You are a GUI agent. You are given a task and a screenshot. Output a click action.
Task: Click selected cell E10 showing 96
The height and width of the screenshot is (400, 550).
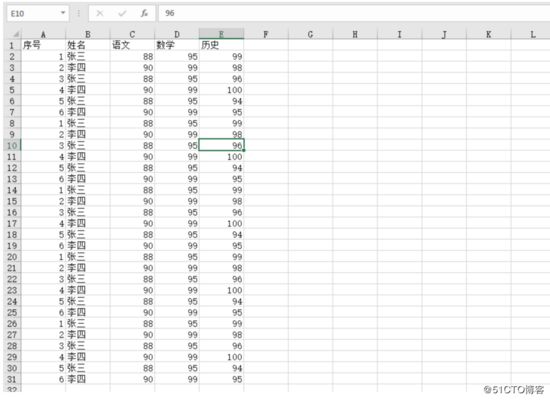click(221, 145)
